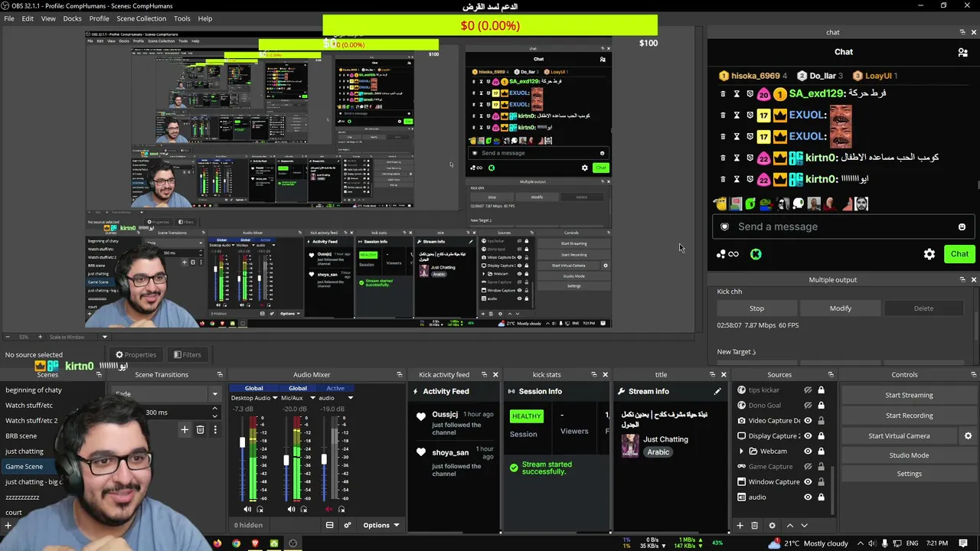
Task: Enable Studio Mode
Action: click(909, 455)
